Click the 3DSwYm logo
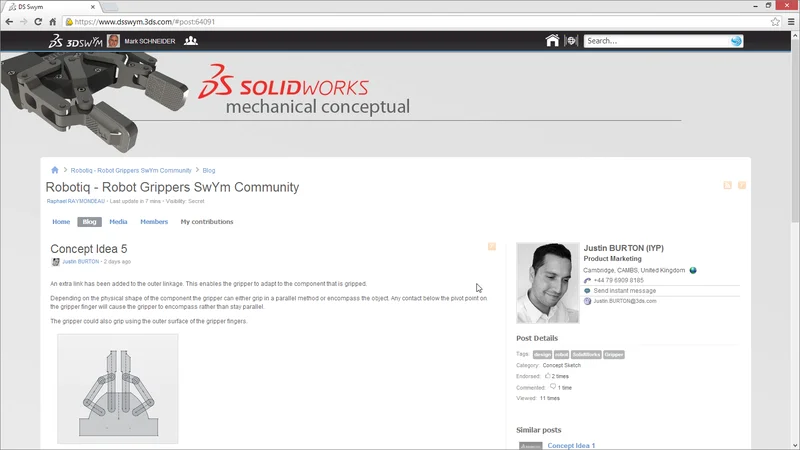 (x=76, y=41)
